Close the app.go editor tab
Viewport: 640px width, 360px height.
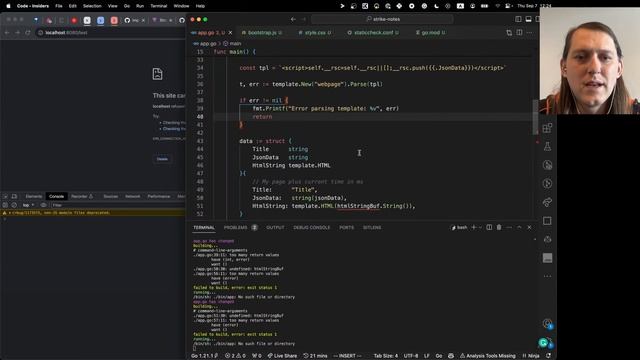[231, 33]
